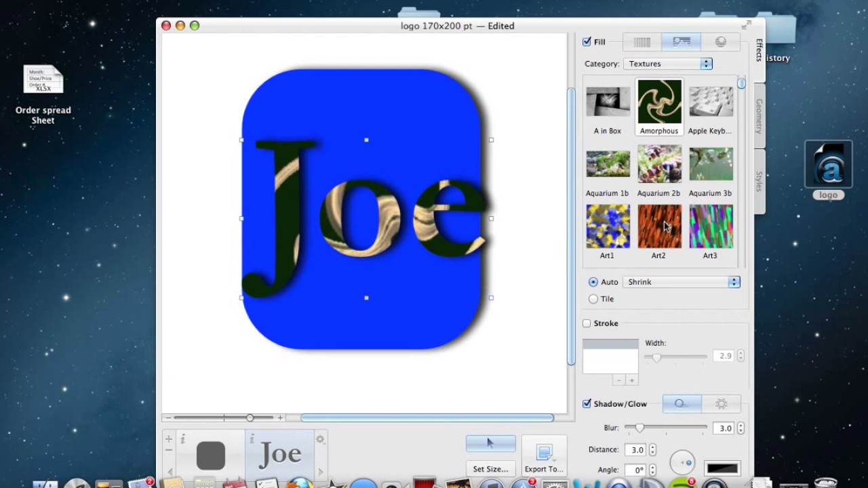Select the Aquarium 3b texture

(x=711, y=171)
